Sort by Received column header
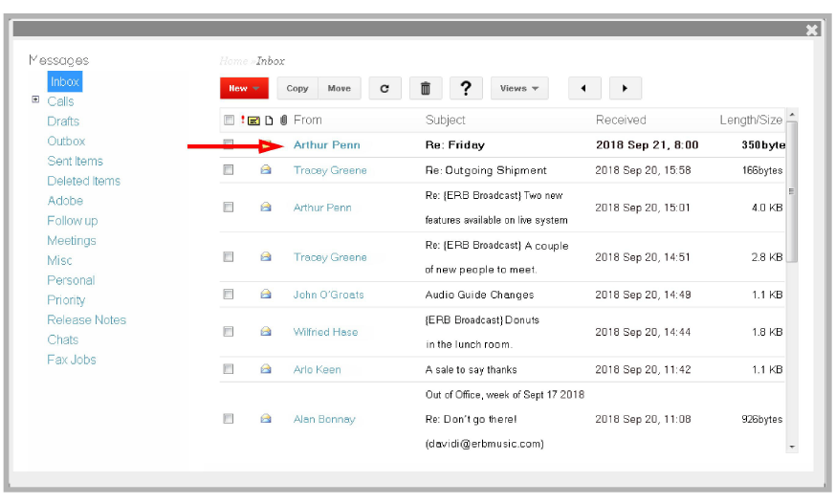 tap(621, 121)
